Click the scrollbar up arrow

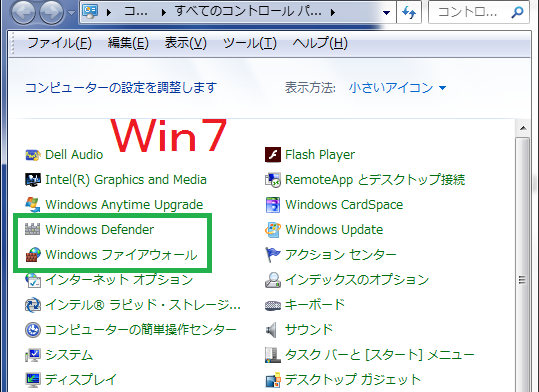[x=523, y=128]
